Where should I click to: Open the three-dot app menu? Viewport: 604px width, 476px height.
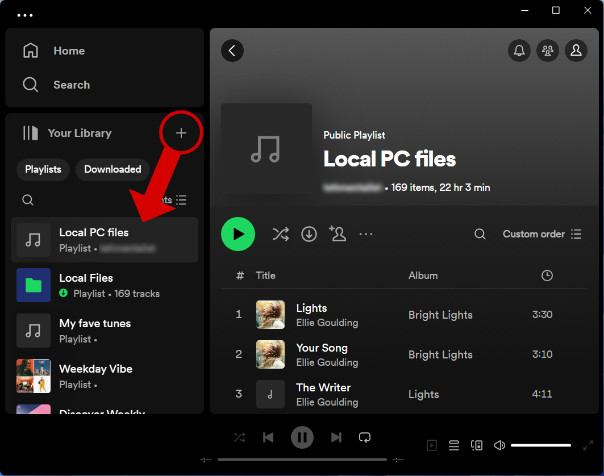[25, 15]
